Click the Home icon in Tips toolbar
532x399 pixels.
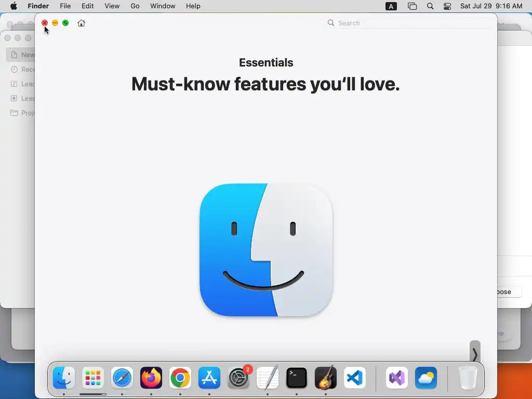pos(81,23)
